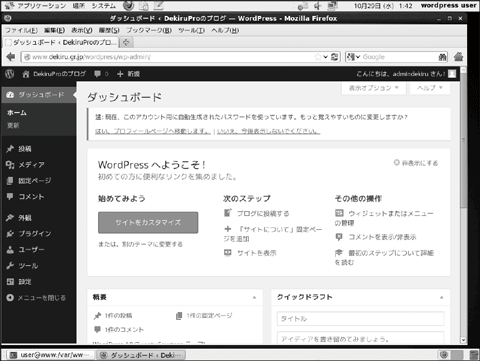Image resolution: width=480 pixels, height=361 pixels.
Task: Click the comments bubble icon in admin bar
Action: 97,74
